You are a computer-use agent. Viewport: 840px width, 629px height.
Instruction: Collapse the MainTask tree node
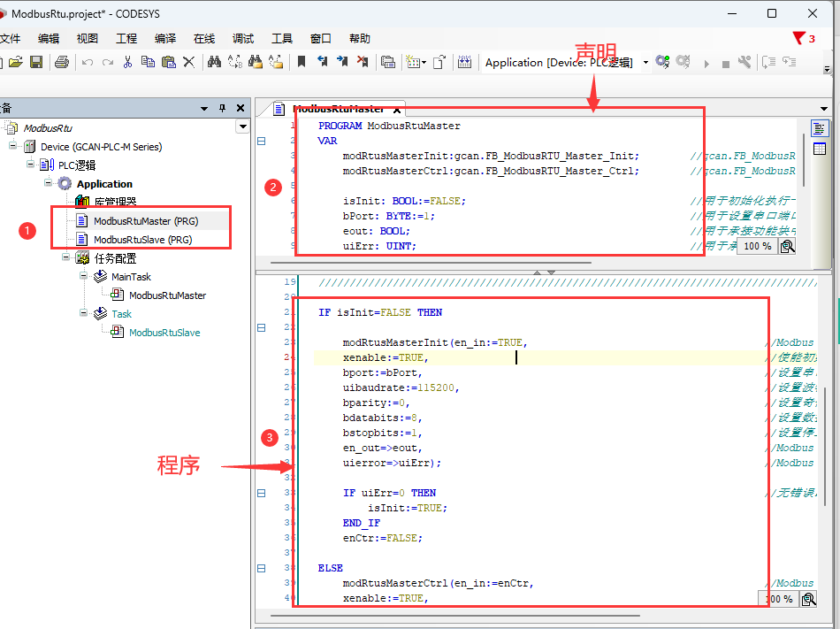coord(85,277)
